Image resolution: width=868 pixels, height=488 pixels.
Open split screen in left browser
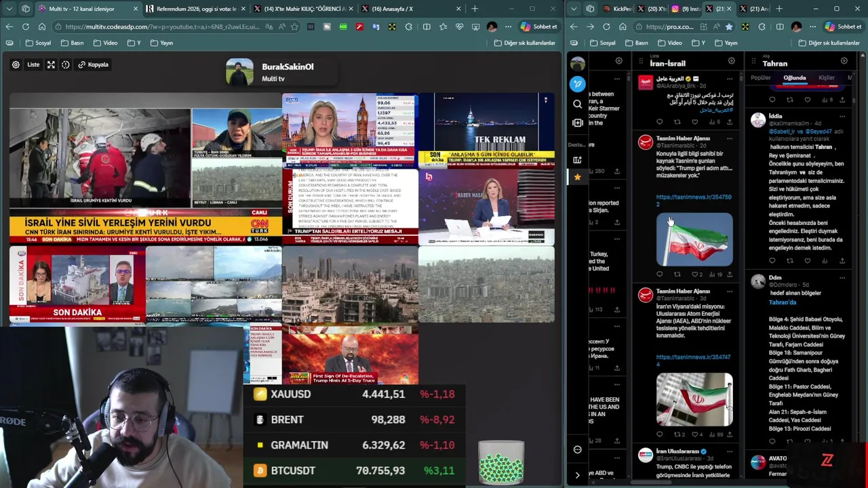coord(427,26)
